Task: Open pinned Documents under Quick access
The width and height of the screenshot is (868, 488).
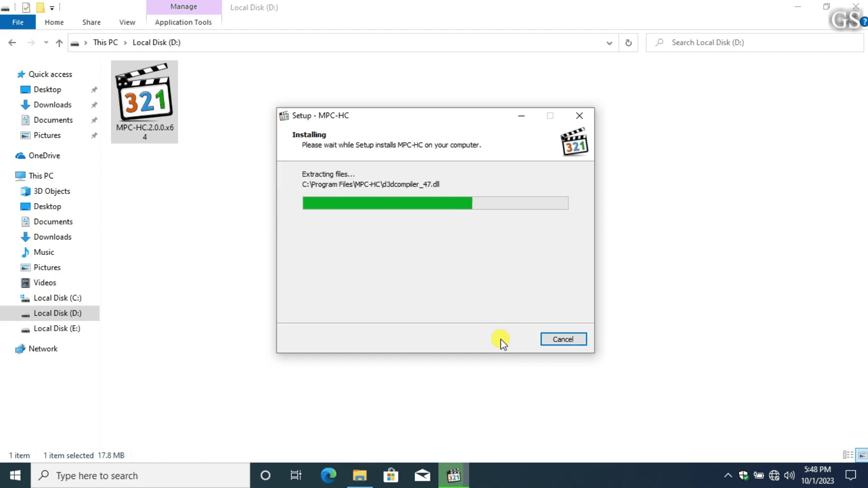Action: coord(53,120)
